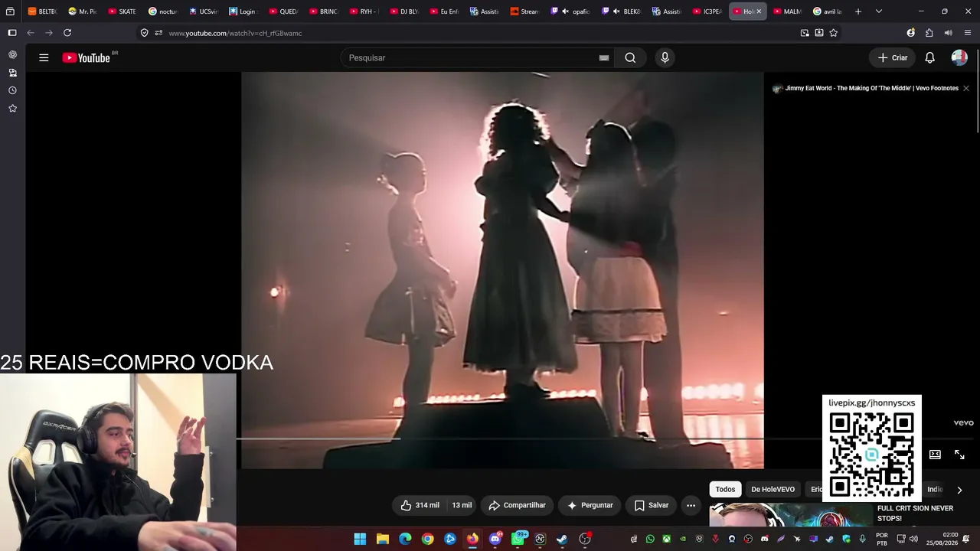980x551 pixels.
Task: Open more actions three-dot menu
Action: (691, 505)
